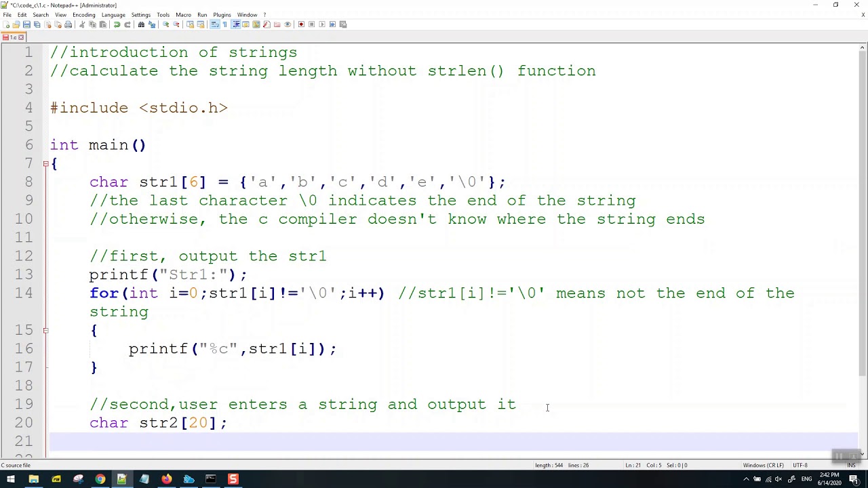Open the Windows Start button
The width and height of the screenshot is (868, 488).
click(11, 480)
